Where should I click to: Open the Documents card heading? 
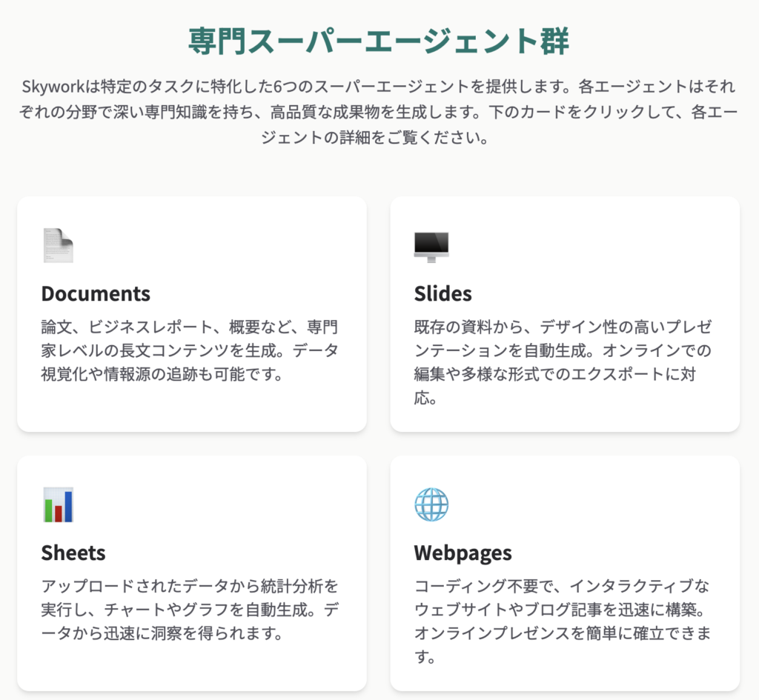tap(96, 293)
